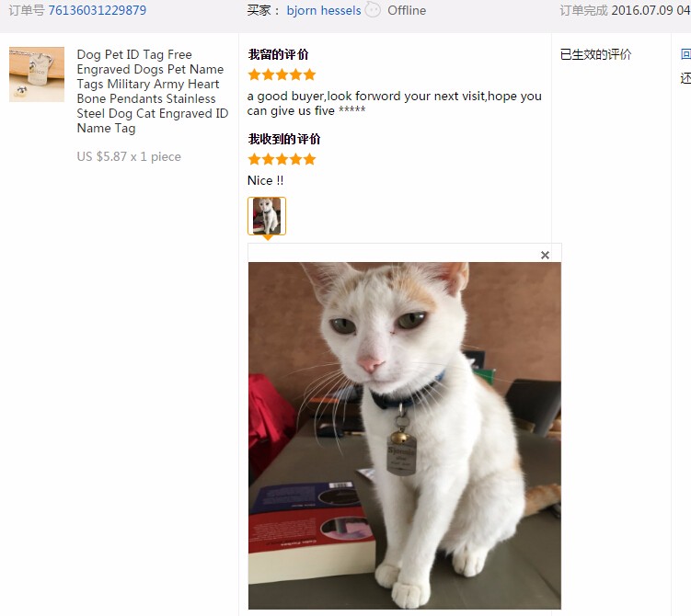Click the buyer chat status face icon

point(373,10)
